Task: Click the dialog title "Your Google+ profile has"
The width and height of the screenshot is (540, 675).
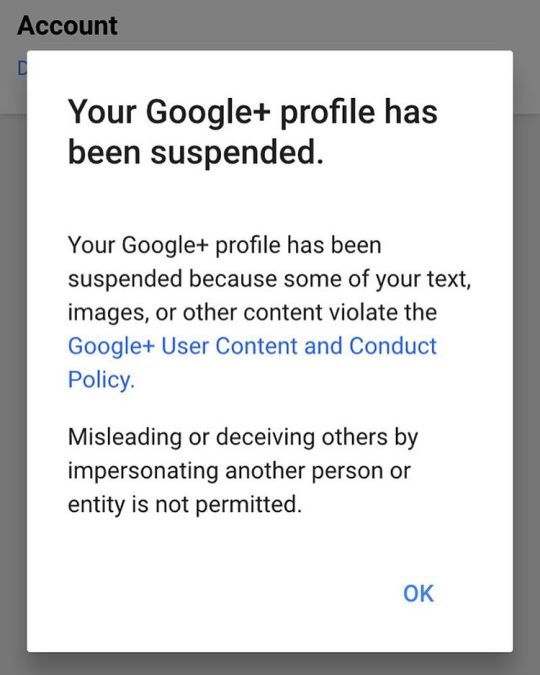Action: (252, 112)
